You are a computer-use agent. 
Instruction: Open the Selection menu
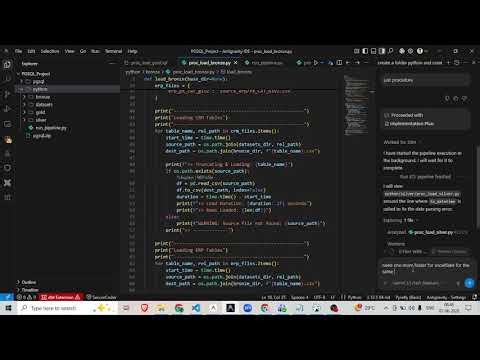click(50, 51)
